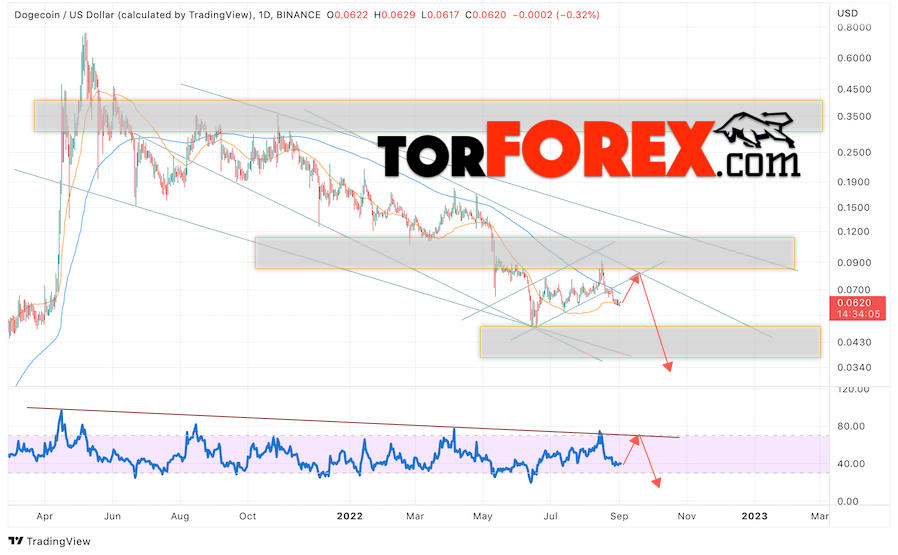Click the open price value O0.0622

click(348, 15)
